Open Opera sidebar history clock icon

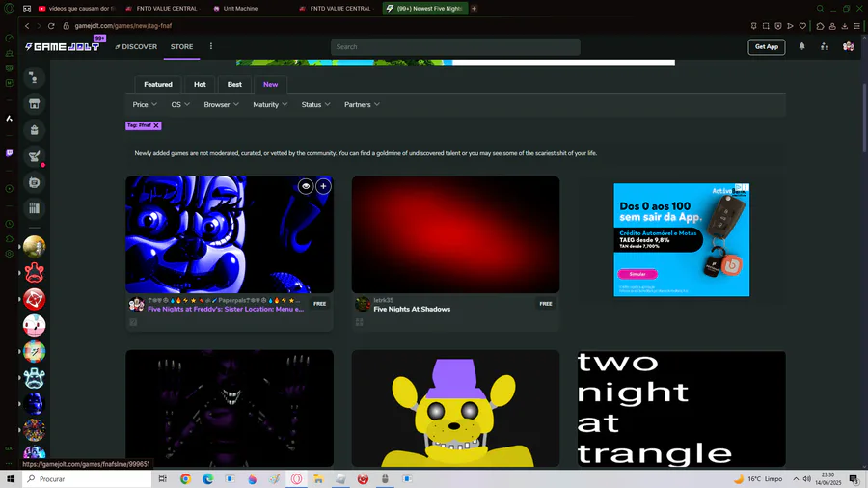pyautogui.click(x=9, y=224)
